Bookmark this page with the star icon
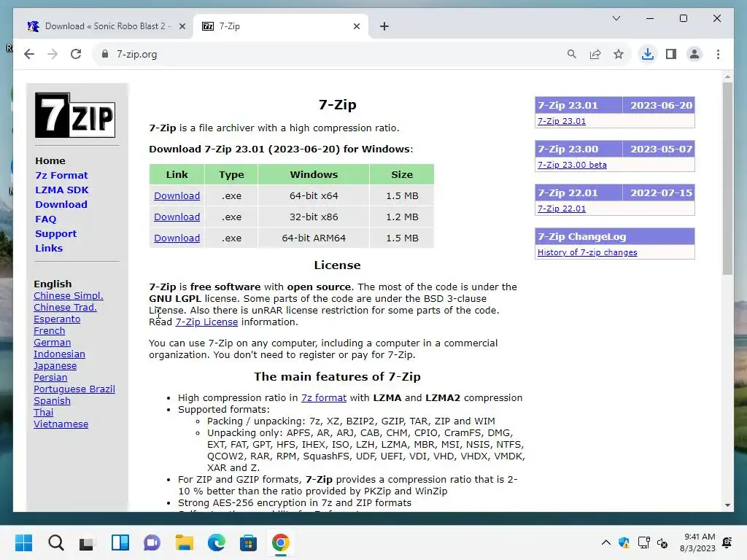This screenshot has height=560, width=747. click(619, 54)
